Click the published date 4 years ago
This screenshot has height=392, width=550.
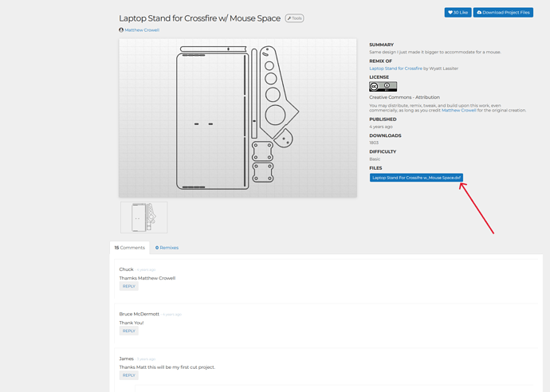(381, 127)
